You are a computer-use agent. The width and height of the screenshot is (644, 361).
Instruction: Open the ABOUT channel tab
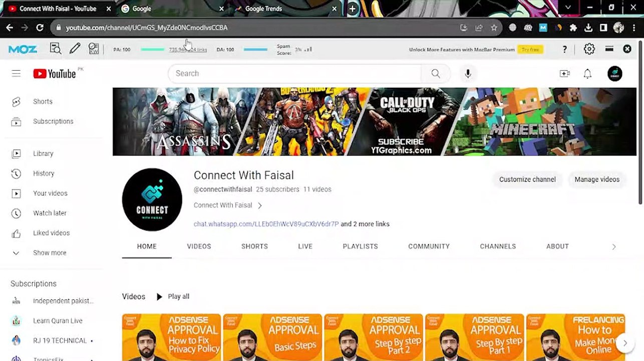557,246
